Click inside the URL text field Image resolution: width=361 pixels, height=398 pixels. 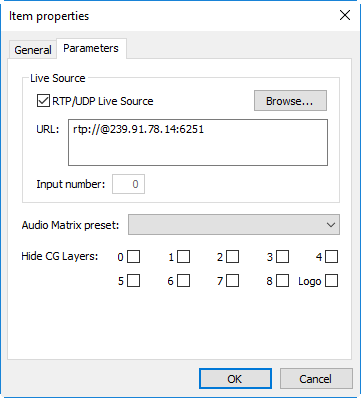point(198,142)
